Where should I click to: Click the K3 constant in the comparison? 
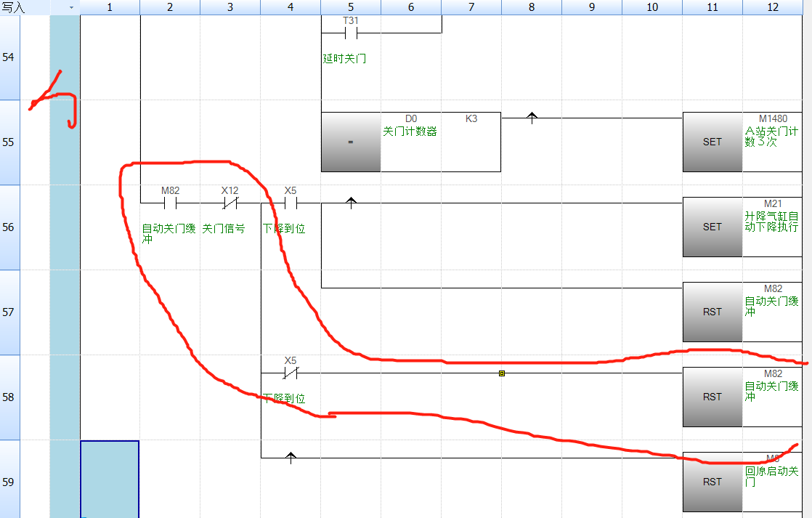pos(471,118)
